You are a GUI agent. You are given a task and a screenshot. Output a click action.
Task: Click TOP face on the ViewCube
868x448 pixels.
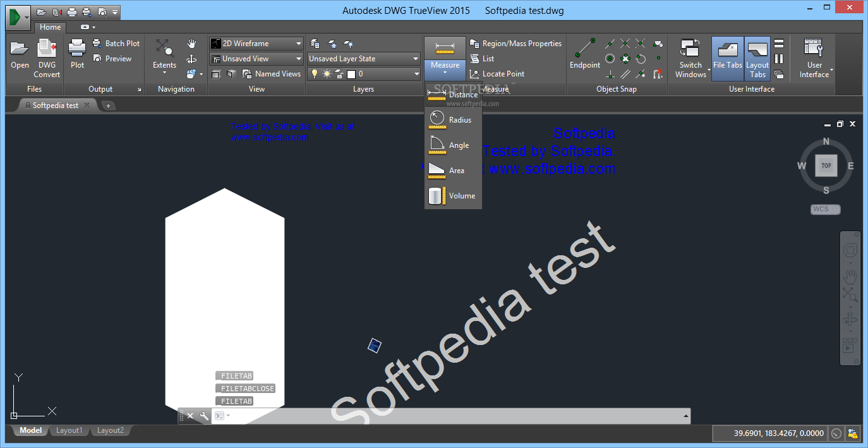click(826, 166)
